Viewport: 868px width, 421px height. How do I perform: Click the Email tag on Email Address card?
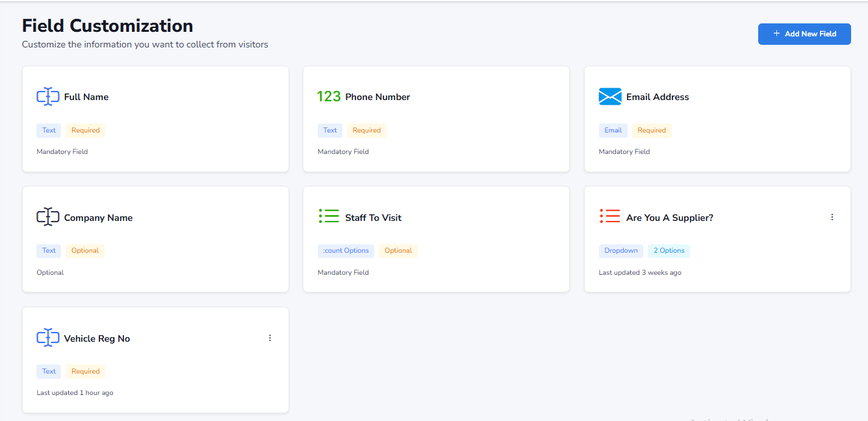pyautogui.click(x=613, y=130)
